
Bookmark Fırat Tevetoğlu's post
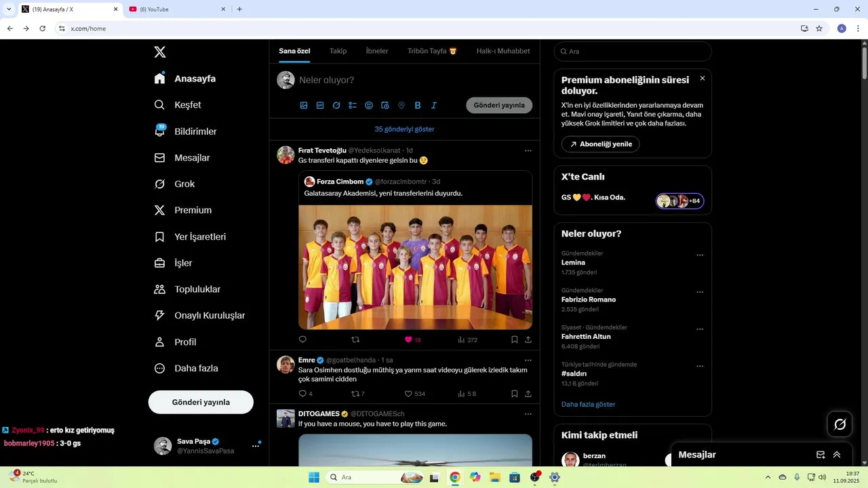(515, 340)
